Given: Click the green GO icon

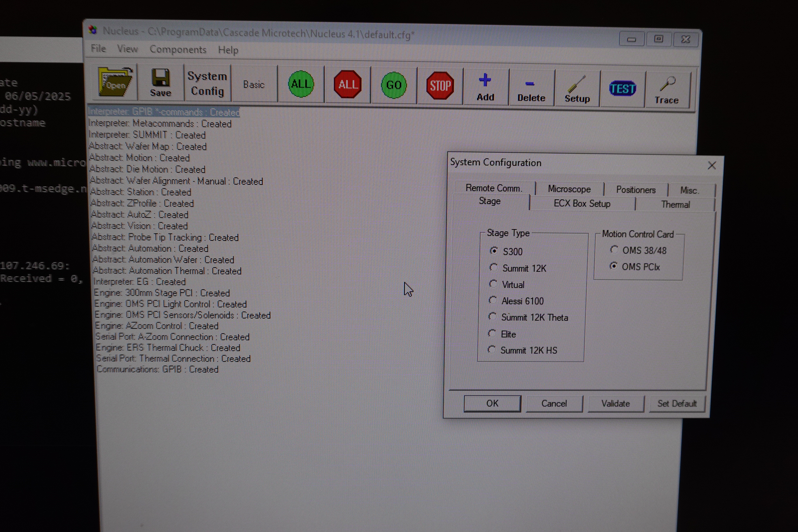Looking at the screenshot, I should point(393,85).
